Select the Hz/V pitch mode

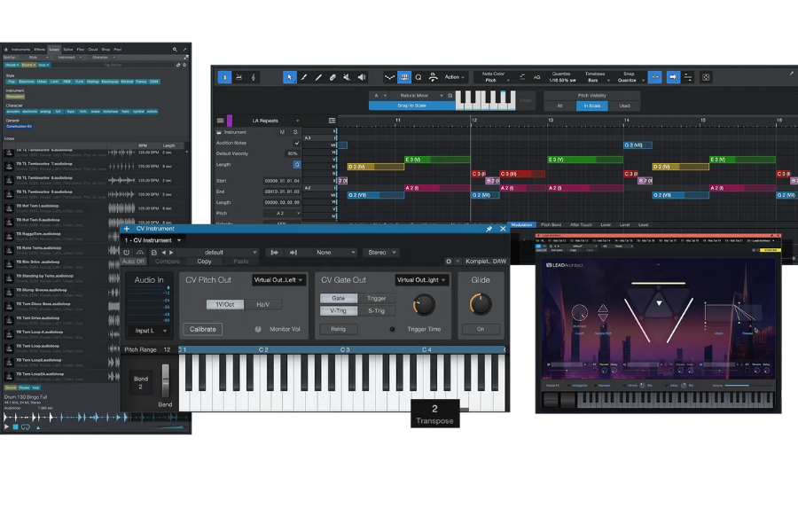(x=263, y=304)
